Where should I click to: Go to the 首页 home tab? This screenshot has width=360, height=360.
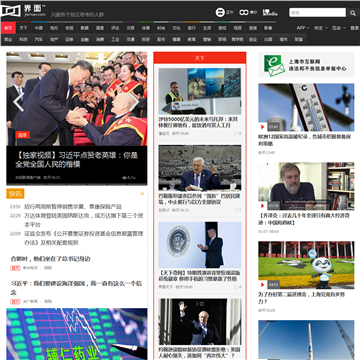[x=8, y=28]
